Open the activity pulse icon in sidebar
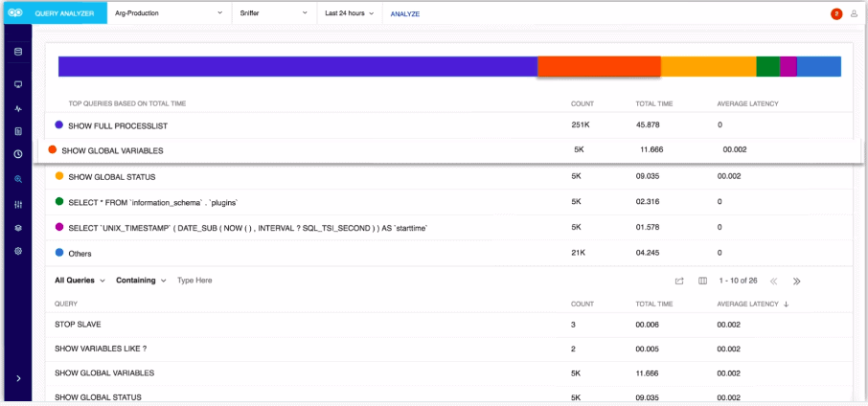Image resolution: width=868 pixels, height=406 pixels. (x=18, y=109)
